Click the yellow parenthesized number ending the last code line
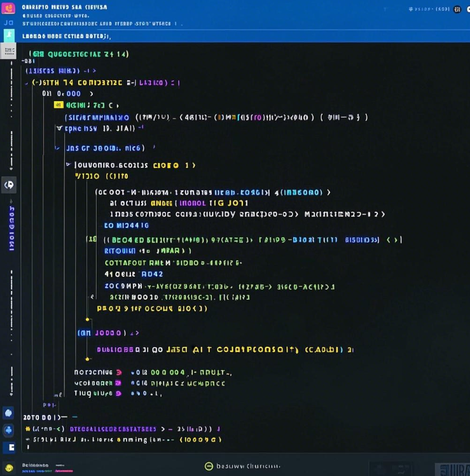 click(200, 440)
